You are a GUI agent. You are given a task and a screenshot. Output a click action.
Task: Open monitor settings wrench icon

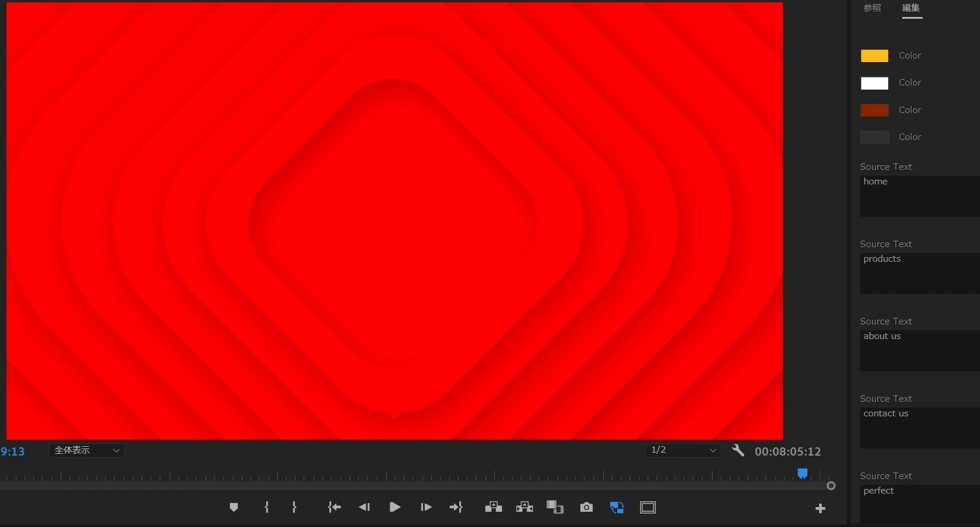click(x=738, y=450)
